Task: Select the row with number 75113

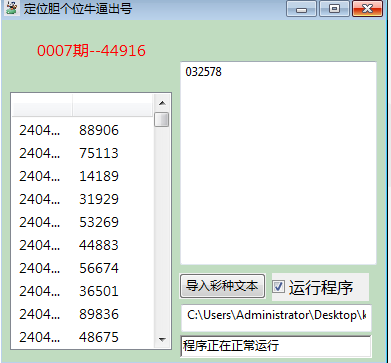Action: (82, 153)
